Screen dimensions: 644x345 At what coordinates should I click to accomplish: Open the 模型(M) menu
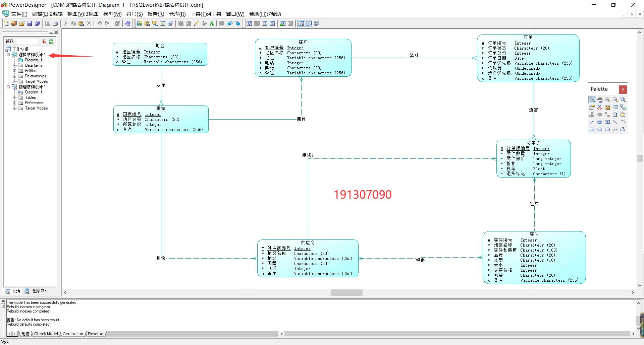click(112, 14)
